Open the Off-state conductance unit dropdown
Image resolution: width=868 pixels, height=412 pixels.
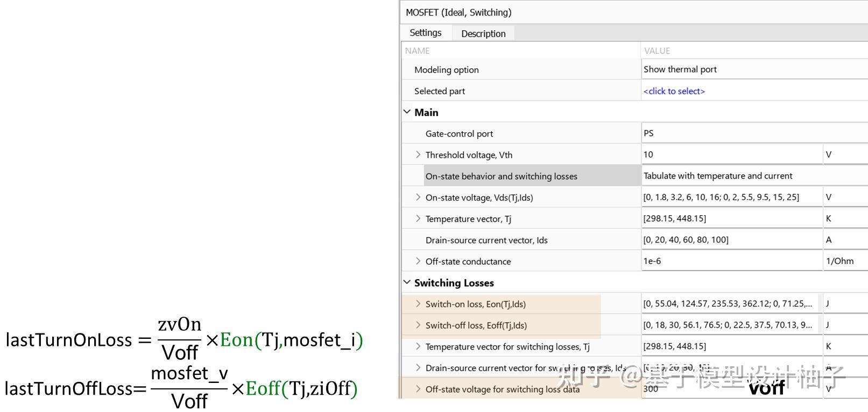845,261
